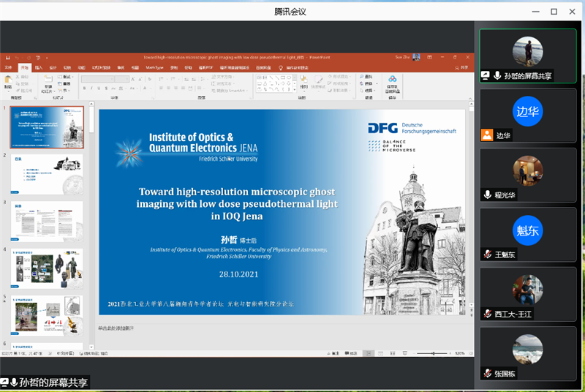Click the Save icon in PowerPoint title bar

pyautogui.click(x=7, y=58)
